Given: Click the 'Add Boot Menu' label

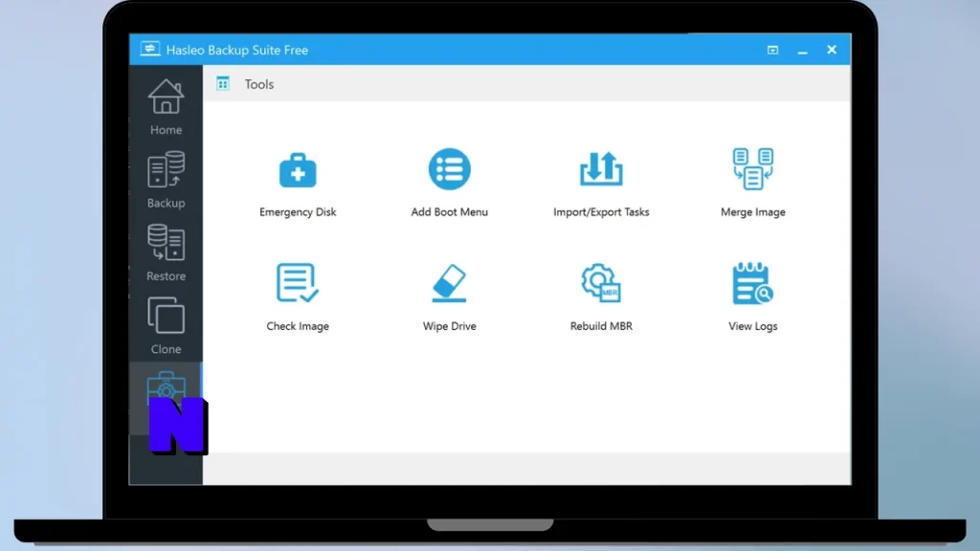Looking at the screenshot, I should (x=450, y=212).
